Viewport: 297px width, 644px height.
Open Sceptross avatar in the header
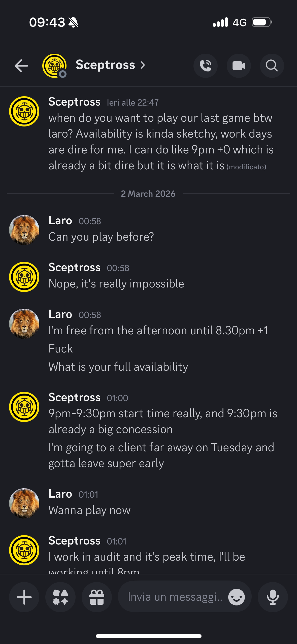point(54,66)
